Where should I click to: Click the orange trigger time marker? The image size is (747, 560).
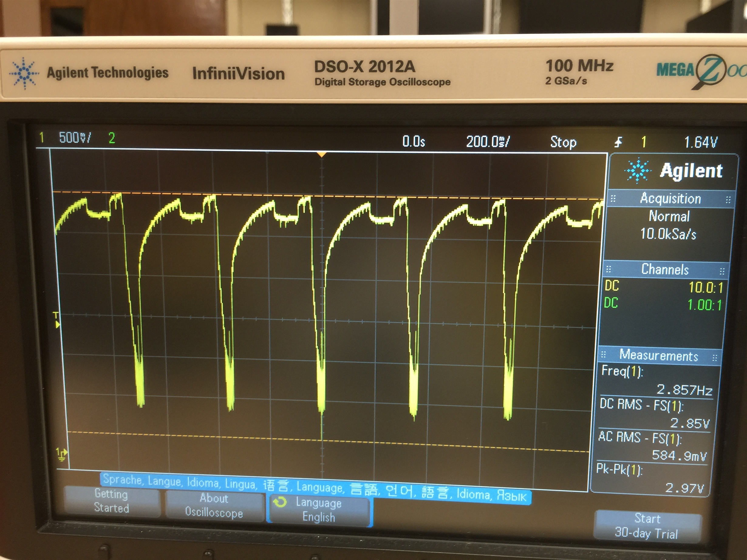coord(322,154)
